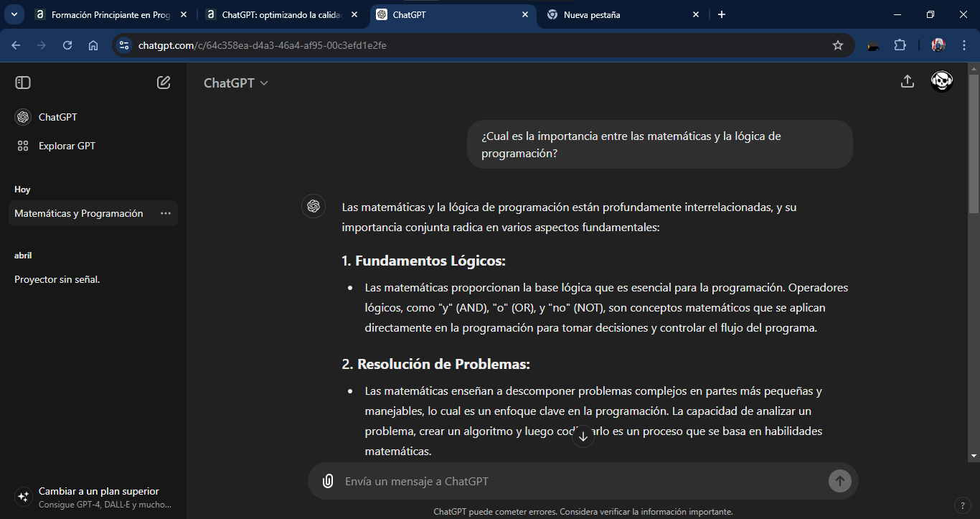Open the Chrome three-dot menu
This screenshot has height=519, width=980.
coord(963,45)
